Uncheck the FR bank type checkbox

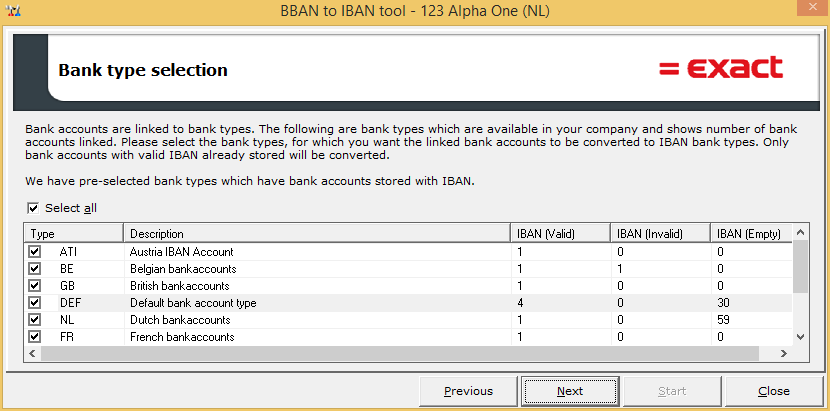35,337
